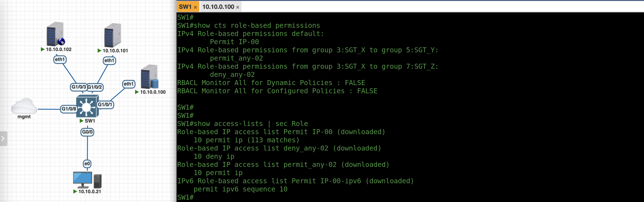Click the green status arrow beside SW1
Image resolution: width=644 pixels, height=202 pixels.
tap(82, 121)
